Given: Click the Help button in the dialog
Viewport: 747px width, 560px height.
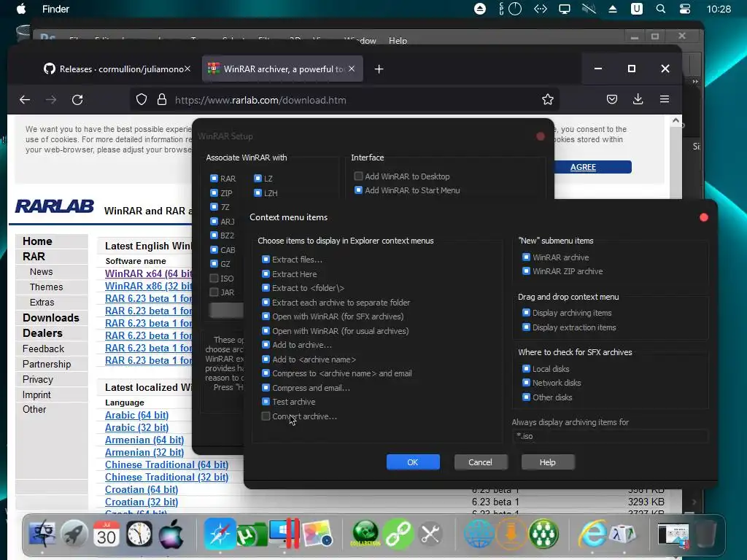Looking at the screenshot, I should coord(547,462).
